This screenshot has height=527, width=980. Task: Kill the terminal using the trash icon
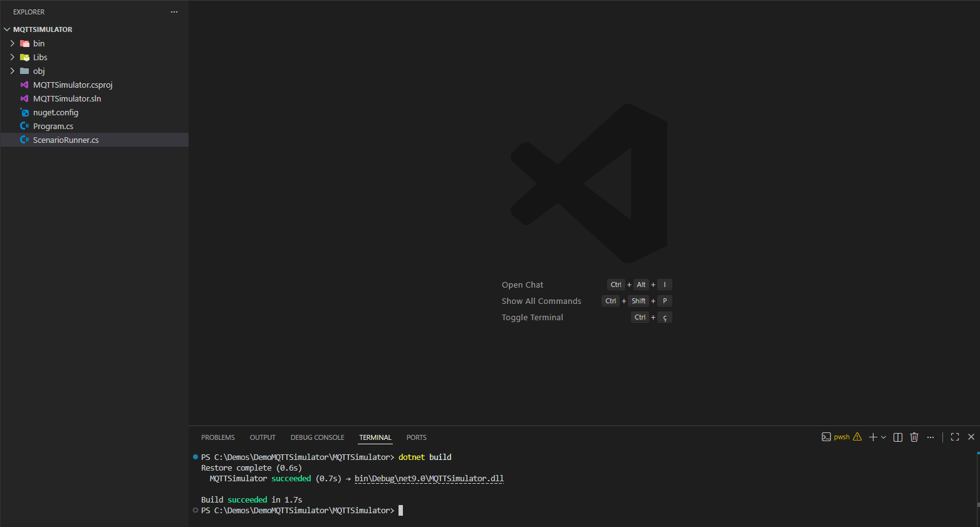(x=914, y=437)
